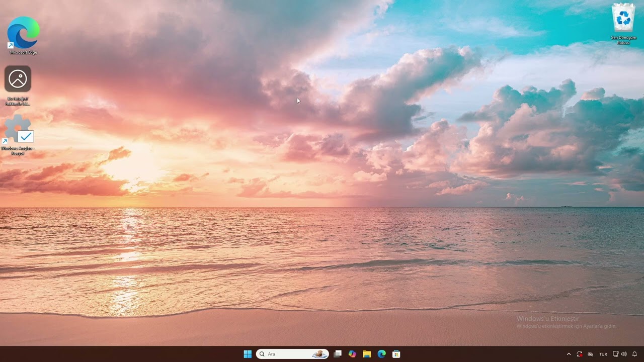Open the Windows Start menu
The image size is (644, 362).
(248, 354)
